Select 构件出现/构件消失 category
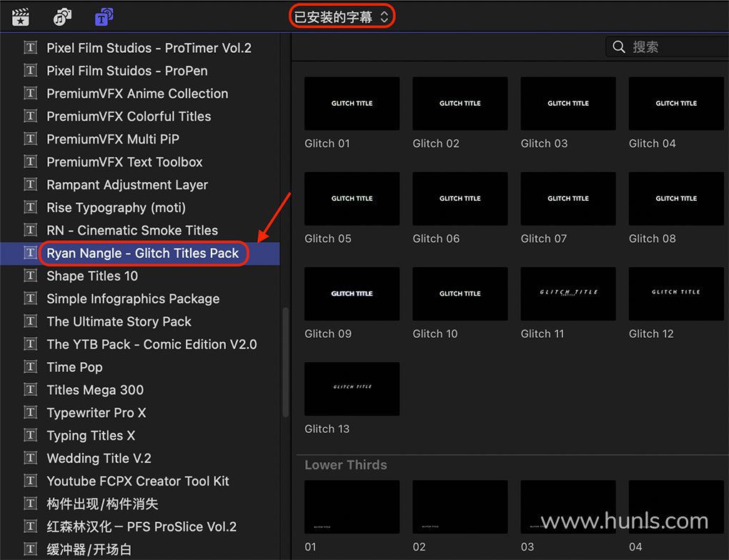The image size is (729, 560). [x=102, y=504]
